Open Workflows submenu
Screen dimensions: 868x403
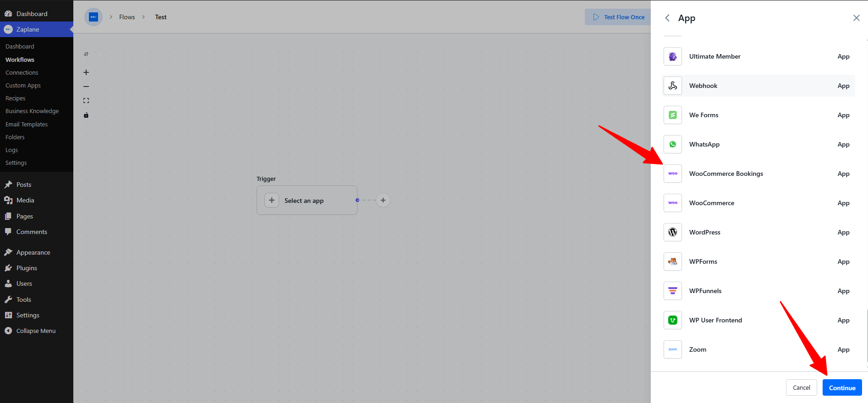[20, 60]
